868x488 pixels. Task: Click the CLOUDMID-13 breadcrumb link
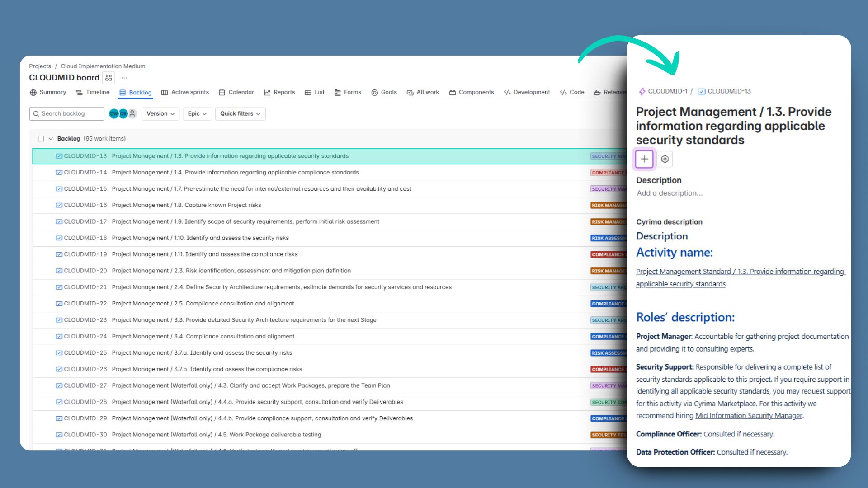click(x=729, y=91)
